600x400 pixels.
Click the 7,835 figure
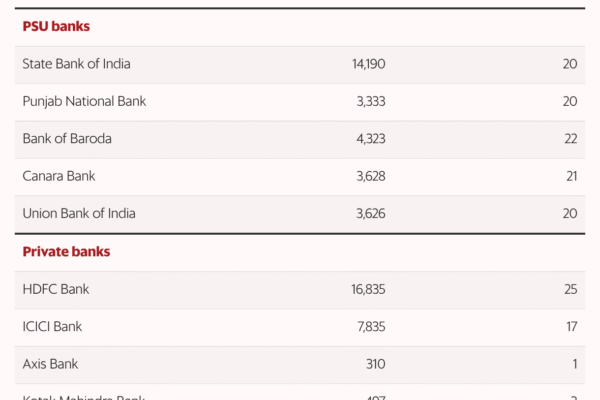370,326
